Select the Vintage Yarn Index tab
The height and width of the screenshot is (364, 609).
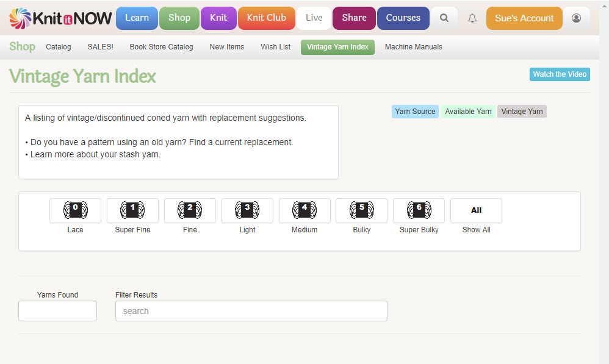click(337, 47)
